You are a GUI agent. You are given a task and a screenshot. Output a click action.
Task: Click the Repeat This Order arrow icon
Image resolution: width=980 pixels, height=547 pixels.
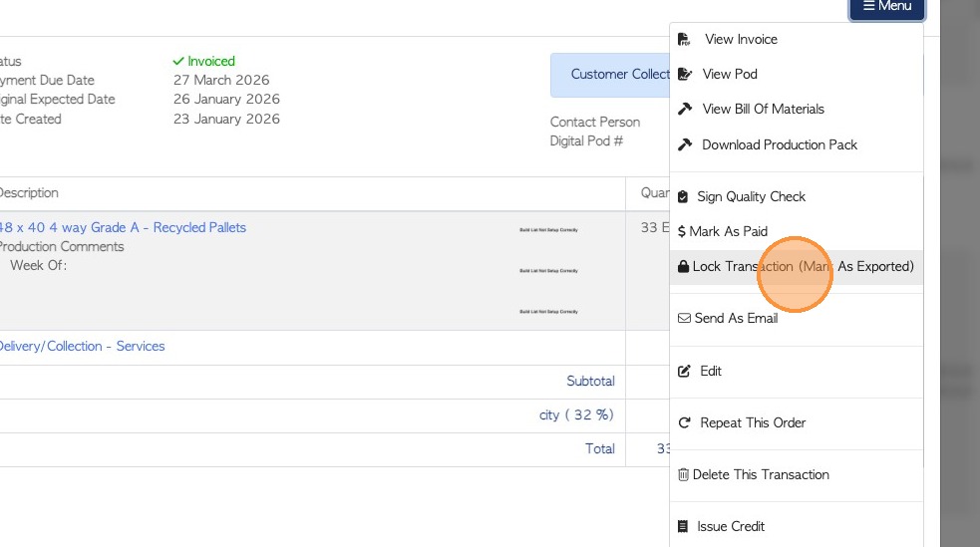pos(684,423)
